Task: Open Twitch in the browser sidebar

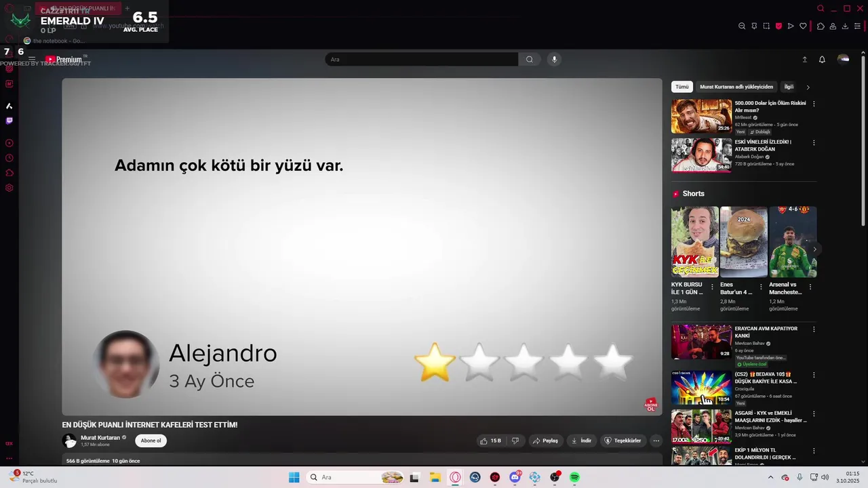Action: coord(9,121)
